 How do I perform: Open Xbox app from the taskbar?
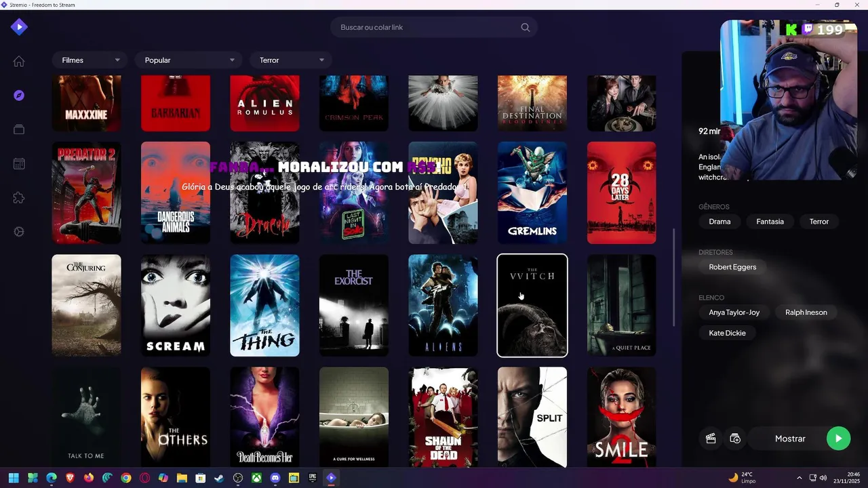tap(256, 478)
